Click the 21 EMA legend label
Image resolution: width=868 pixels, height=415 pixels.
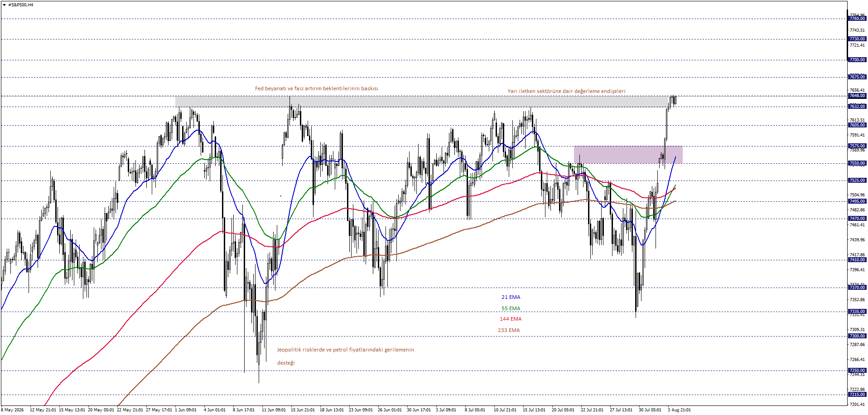tap(511, 298)
